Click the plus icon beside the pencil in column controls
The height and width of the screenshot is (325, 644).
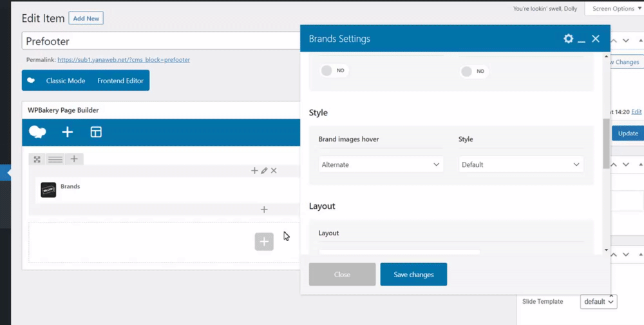click(254, 170)
